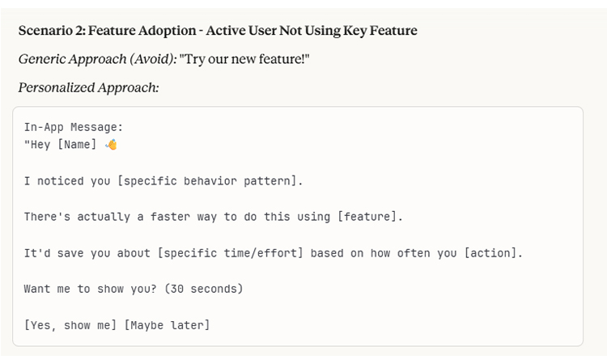The width and height of the screenshot is (607, 364).
Task: Click the "In-App Message:" line
Action: tap(74, 127)
